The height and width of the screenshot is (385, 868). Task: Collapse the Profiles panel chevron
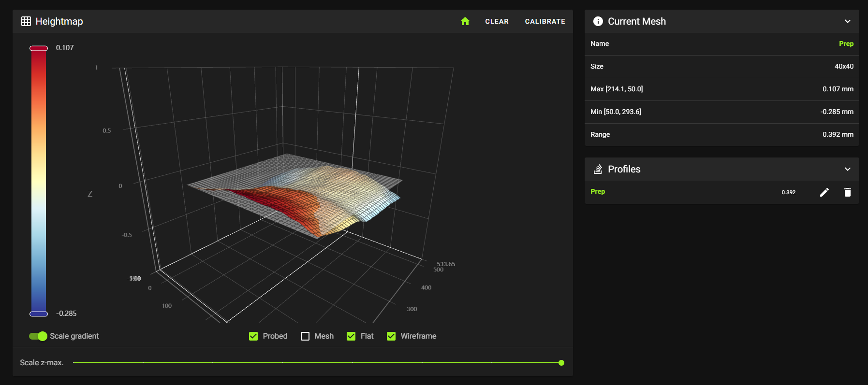(x=847, y=169)
